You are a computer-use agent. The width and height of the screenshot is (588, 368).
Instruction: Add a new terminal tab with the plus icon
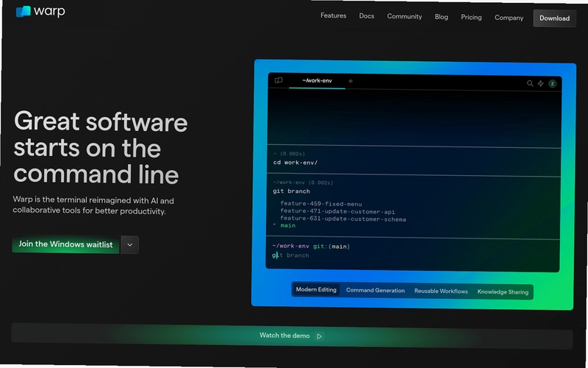point(351,81)
